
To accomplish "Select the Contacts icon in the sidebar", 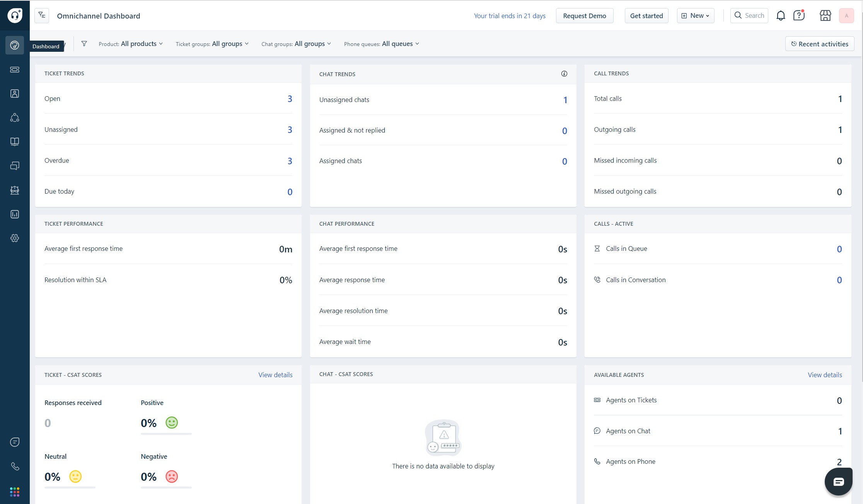I will click(x=15, y=94).
